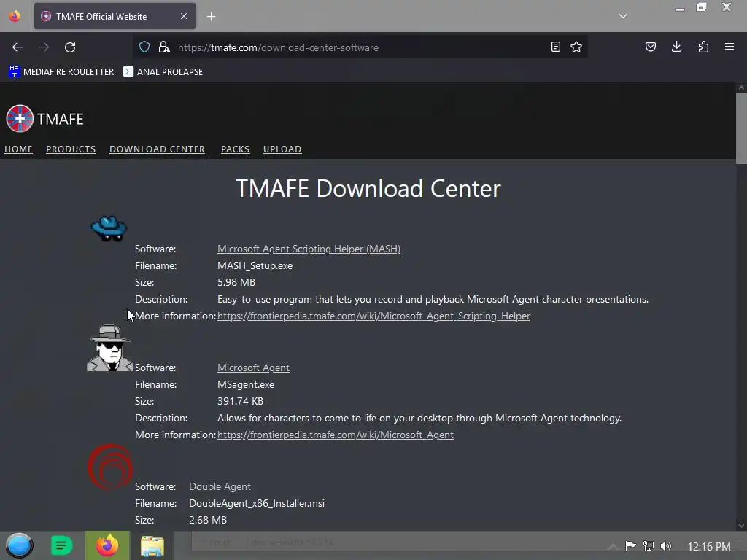Click the 391.74 KB size value
This screenshot has height=560, width=747.
coord(240,401)
